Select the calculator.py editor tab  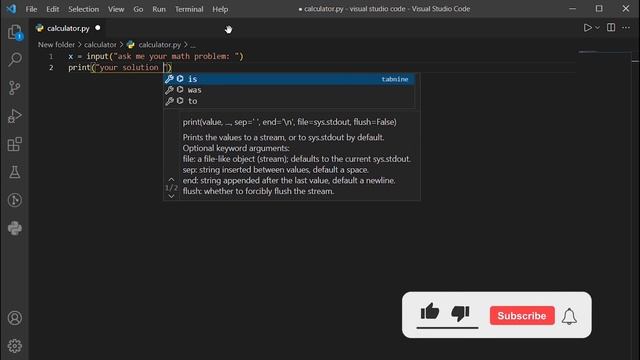(68, 28)
